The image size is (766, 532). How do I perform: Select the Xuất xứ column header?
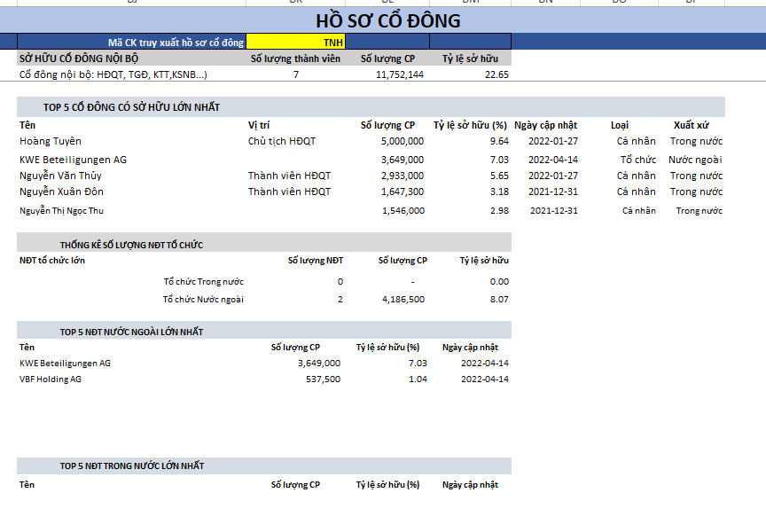click(x=691, y=125)
